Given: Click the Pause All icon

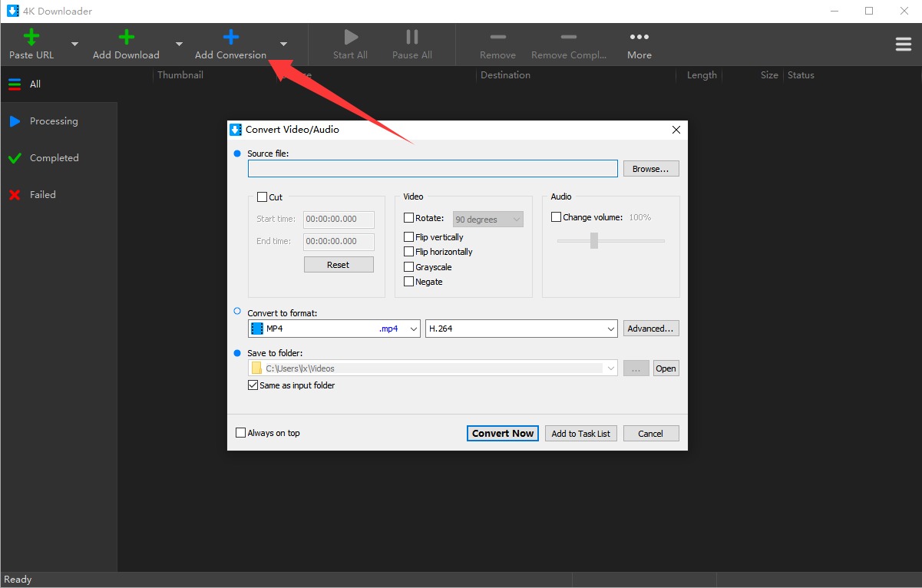Looking at the screenshot, I should [412, 37].
